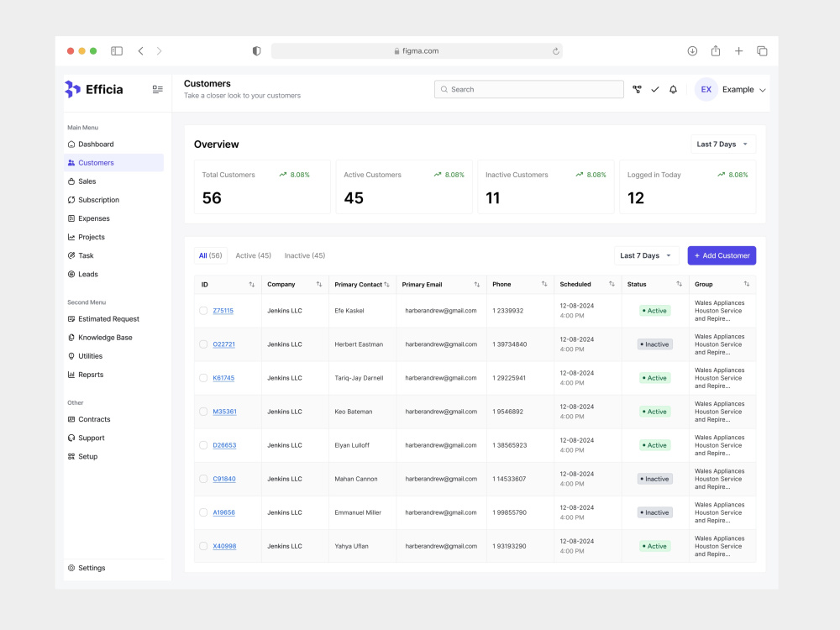840x630 pixels.
Task: Click the privacy shield icon in browser
Action: [256, 51]
